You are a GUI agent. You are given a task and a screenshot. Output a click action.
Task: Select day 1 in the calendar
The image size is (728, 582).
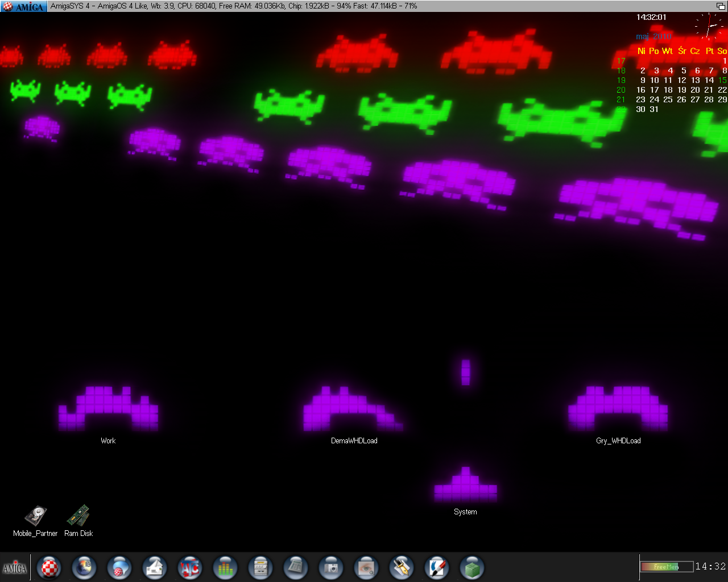pyautogui.click(x=725, y=61)
